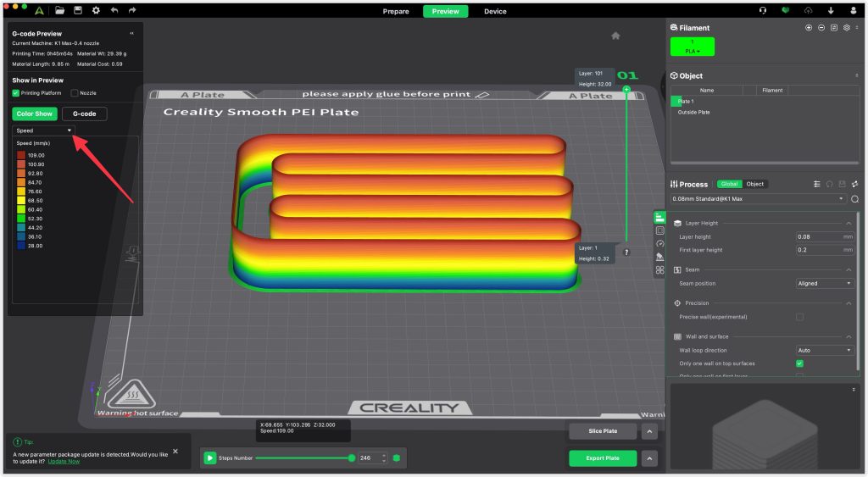Click the layer slider help question mark

[626, 252]
